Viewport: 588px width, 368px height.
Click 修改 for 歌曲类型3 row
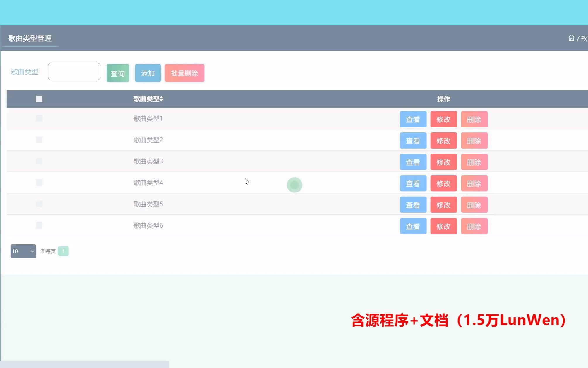click(x=443, y=162)
